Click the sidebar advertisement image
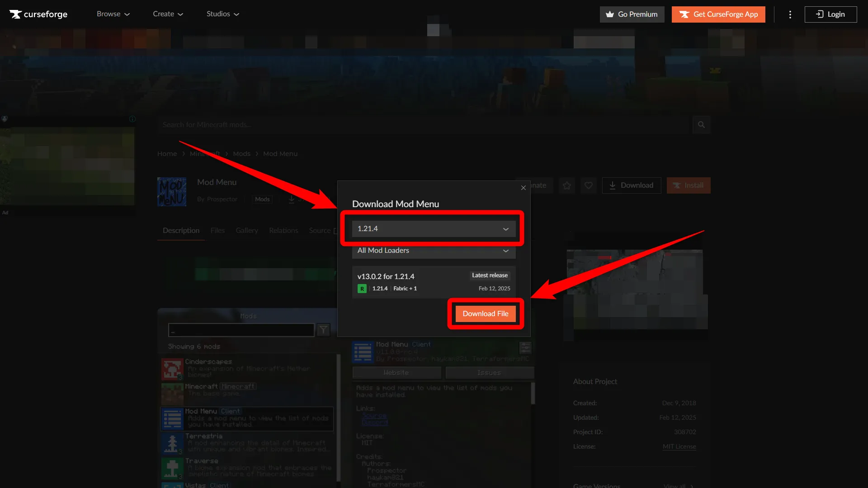The height and width of the screenshot is (488, 868). coord(67,166)
